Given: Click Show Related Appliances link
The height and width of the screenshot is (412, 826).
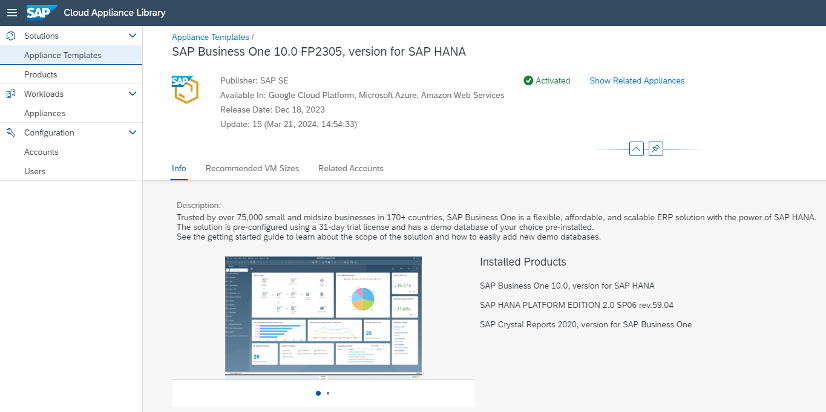Looking at the screenshot, I should coord(637,81).
